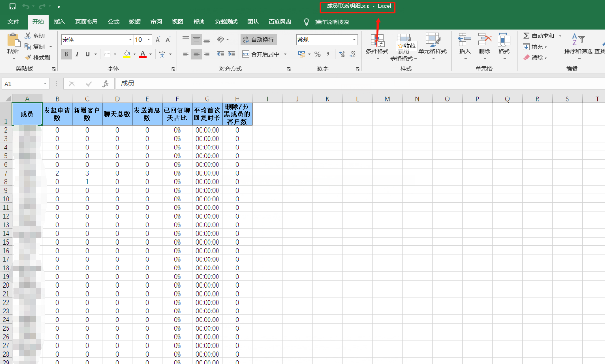Select the 格式刷 Format Painter
The height and width of the screenshot is (364, 605).
pyautogui.click(x=37, y=58)
